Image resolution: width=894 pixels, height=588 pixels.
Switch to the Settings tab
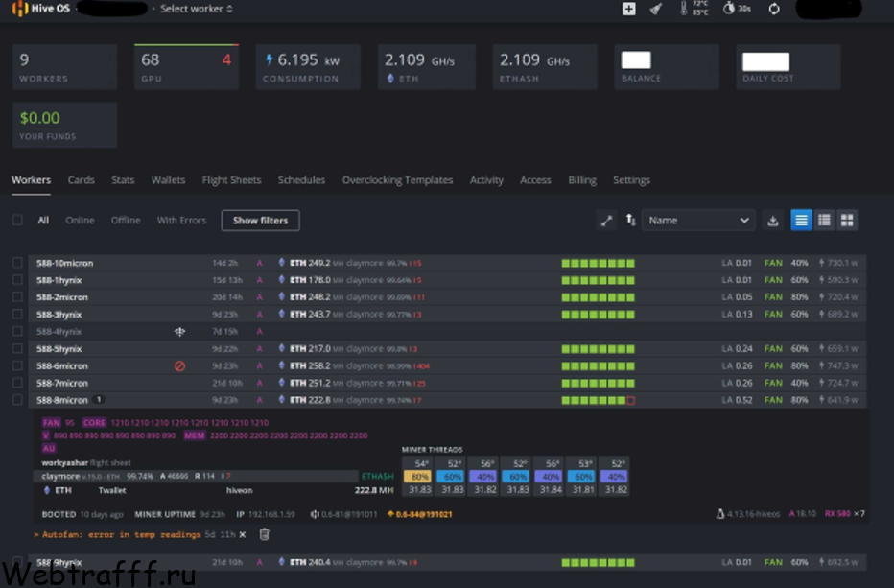(631, 180)
